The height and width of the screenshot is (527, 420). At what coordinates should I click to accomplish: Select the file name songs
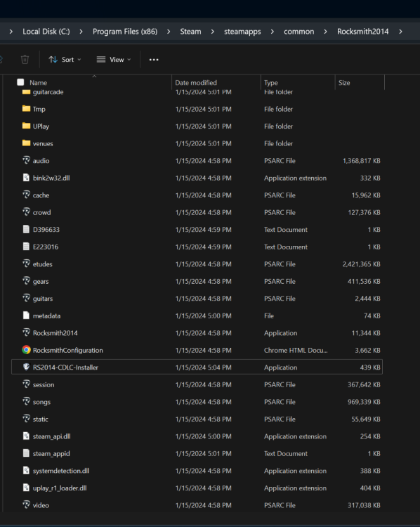tap(41, 402)
